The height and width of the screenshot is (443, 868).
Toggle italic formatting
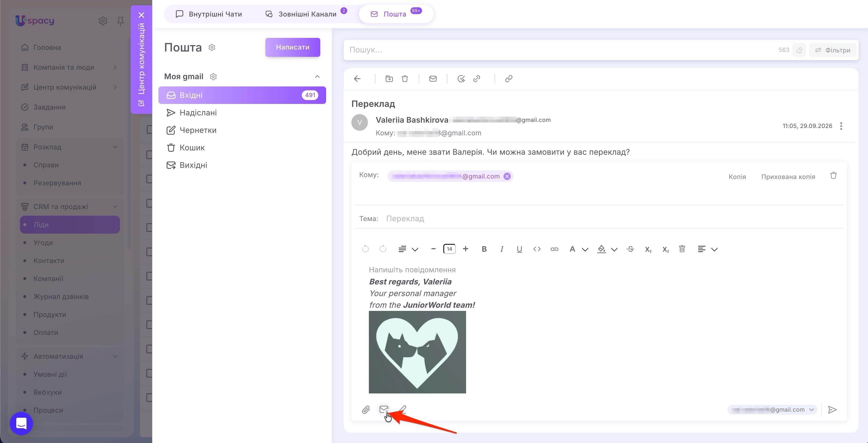pyautogui.click(x=502, y=249)
